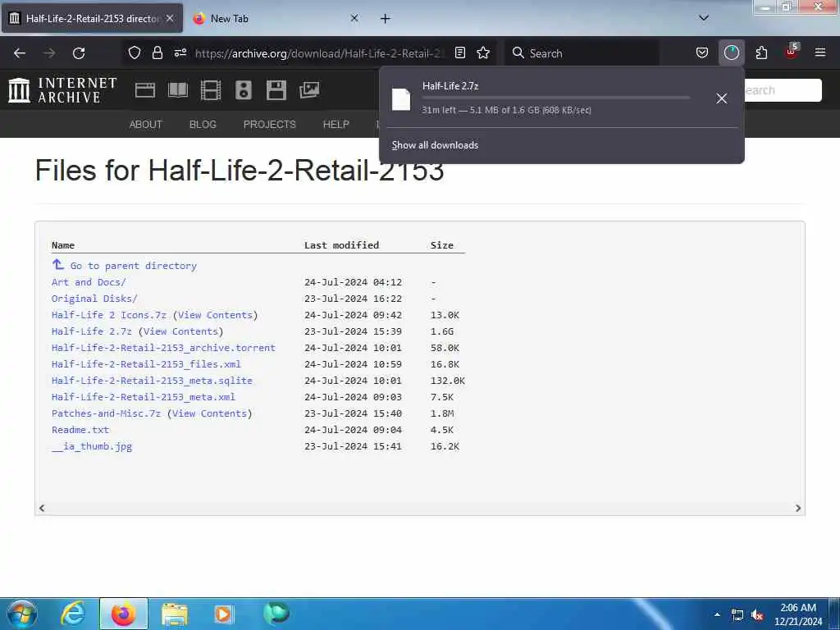Image resolution: width=840 pixels, height=630 pixels.
Task: Open the site permissions icon in address bar
Action: coord(180,52)
